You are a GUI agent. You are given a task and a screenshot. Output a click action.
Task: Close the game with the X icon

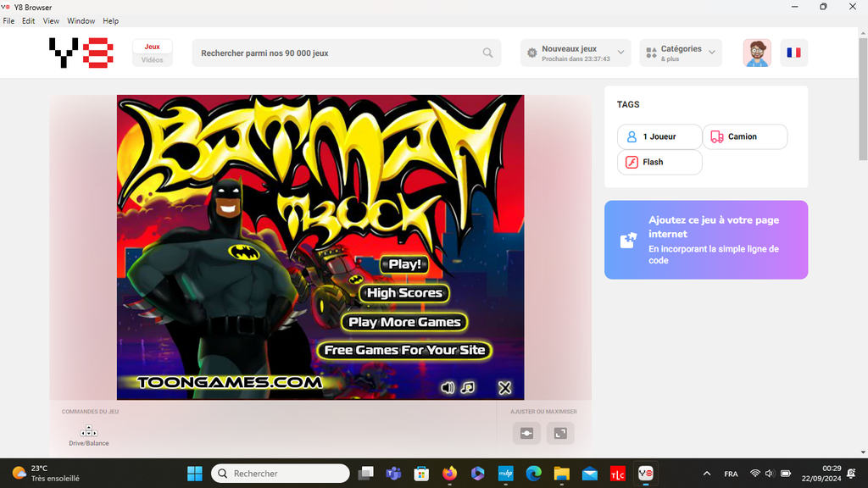tap(504, 388)
